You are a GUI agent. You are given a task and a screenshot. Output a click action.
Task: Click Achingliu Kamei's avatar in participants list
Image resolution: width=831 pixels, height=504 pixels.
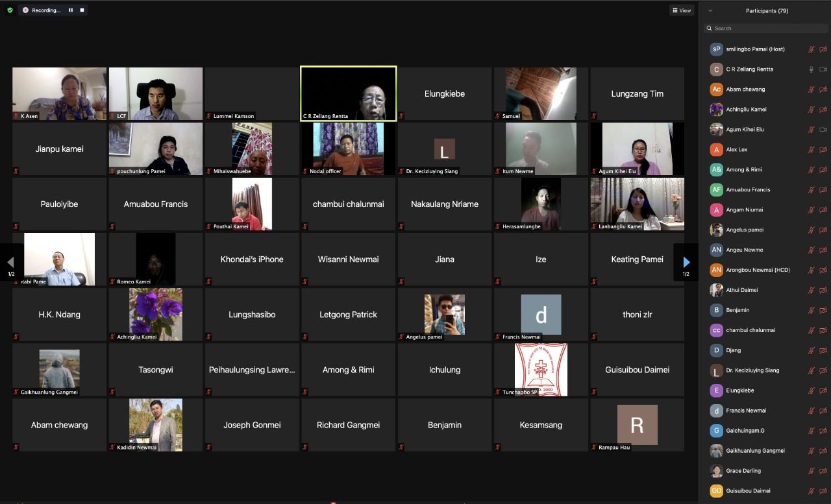point(716,110)
